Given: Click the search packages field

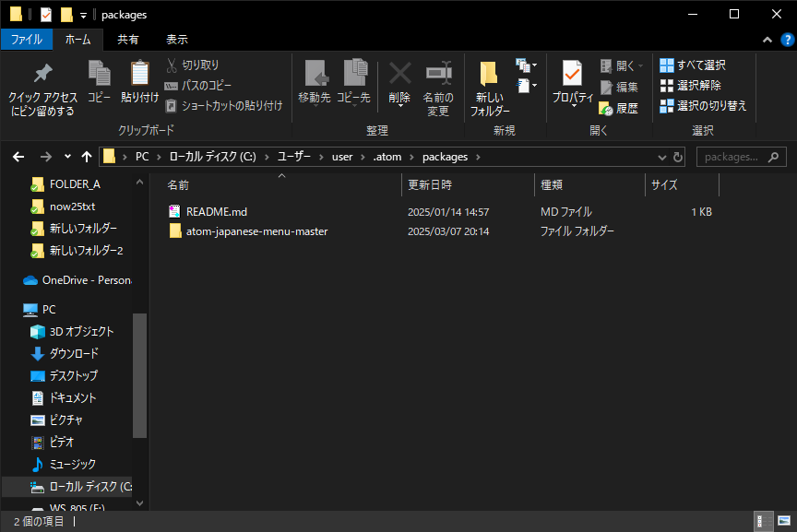Looking at the screenshot, I should (741, 157).
